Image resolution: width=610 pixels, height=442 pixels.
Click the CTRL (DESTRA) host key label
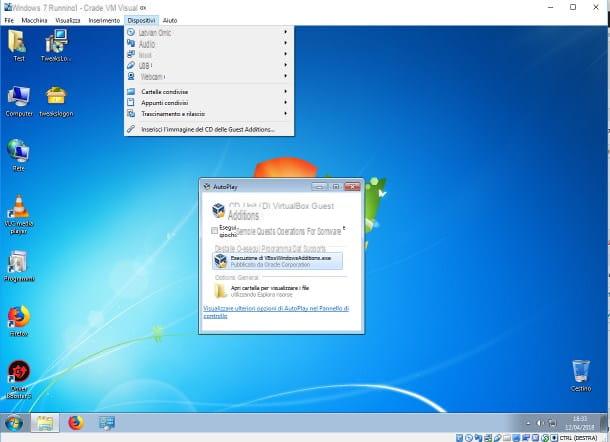(x=578, y=438)
